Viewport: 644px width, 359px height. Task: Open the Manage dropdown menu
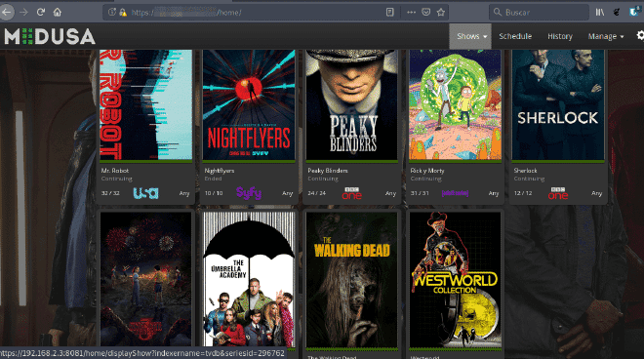tap(606, 36)
